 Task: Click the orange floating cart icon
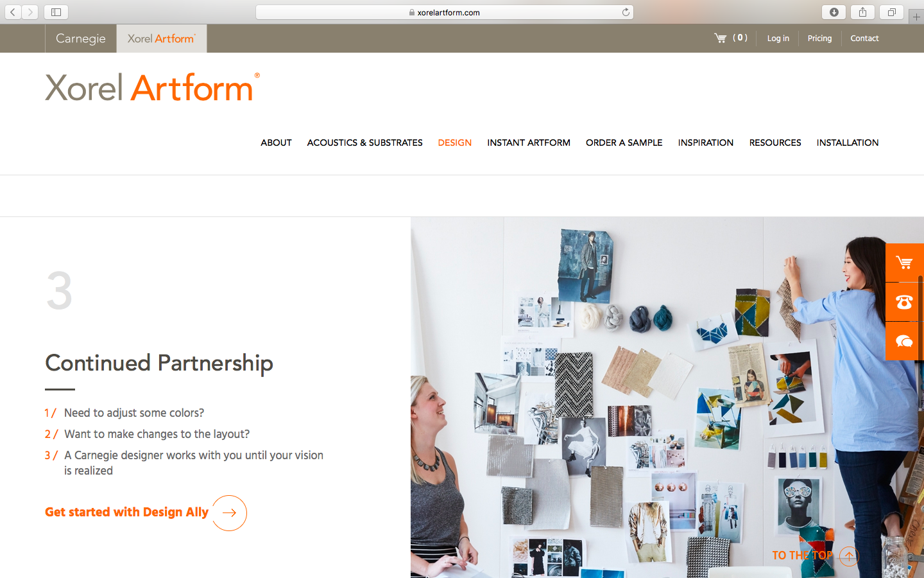tap(904, 263)
